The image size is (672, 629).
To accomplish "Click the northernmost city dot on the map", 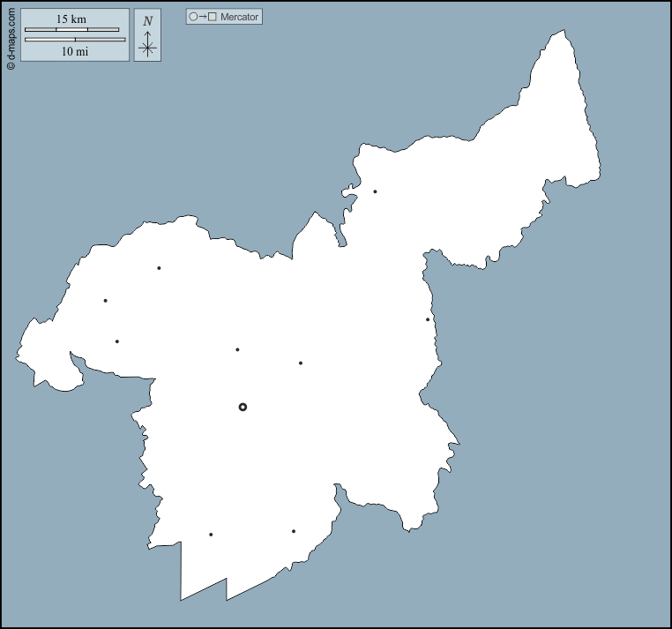I will 375,191.
